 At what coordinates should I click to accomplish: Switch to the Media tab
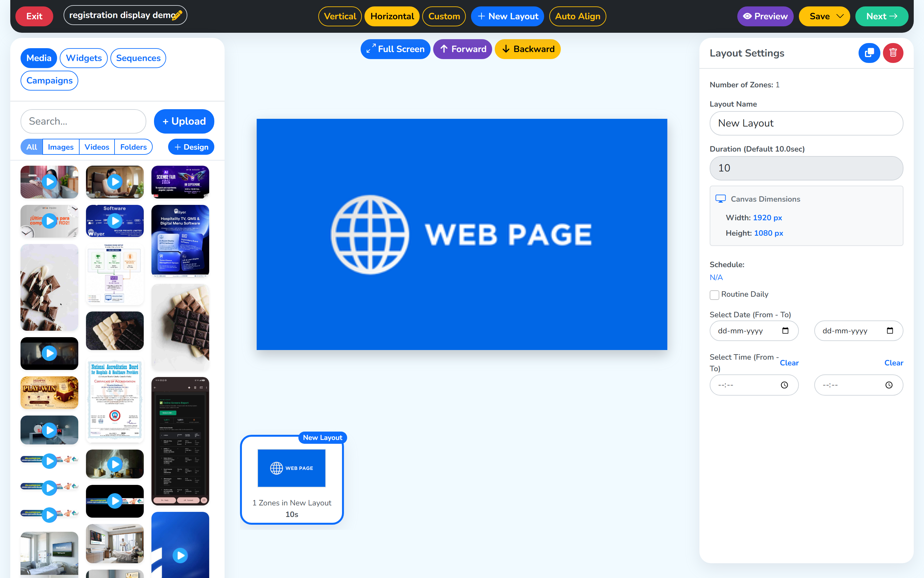point(38,58)
